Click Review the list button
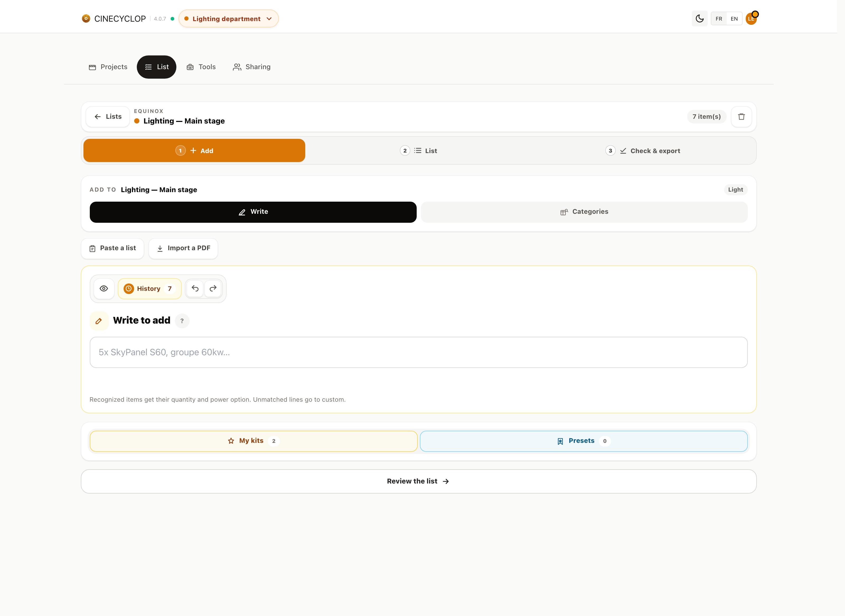This screenshot has width=845, height=616. click(419, 481)
